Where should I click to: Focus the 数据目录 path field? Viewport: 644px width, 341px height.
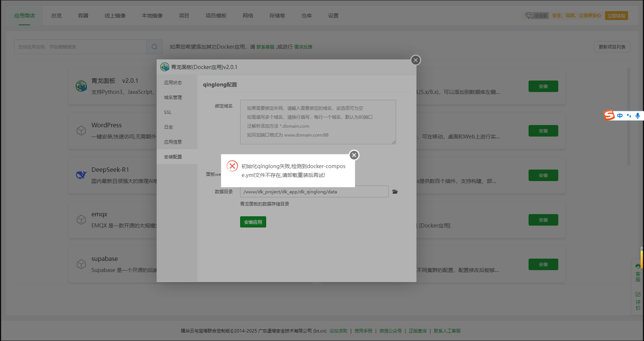point(314,191)
